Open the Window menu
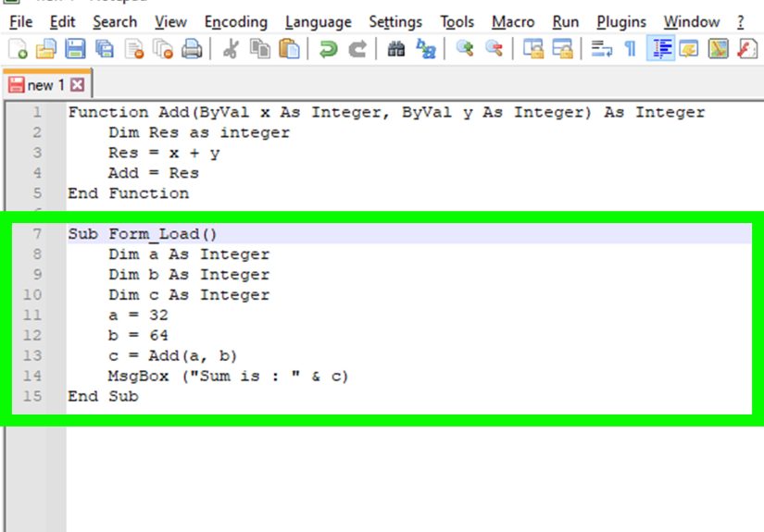The height and width of the screenshot is (532, 764). [692, 22]
